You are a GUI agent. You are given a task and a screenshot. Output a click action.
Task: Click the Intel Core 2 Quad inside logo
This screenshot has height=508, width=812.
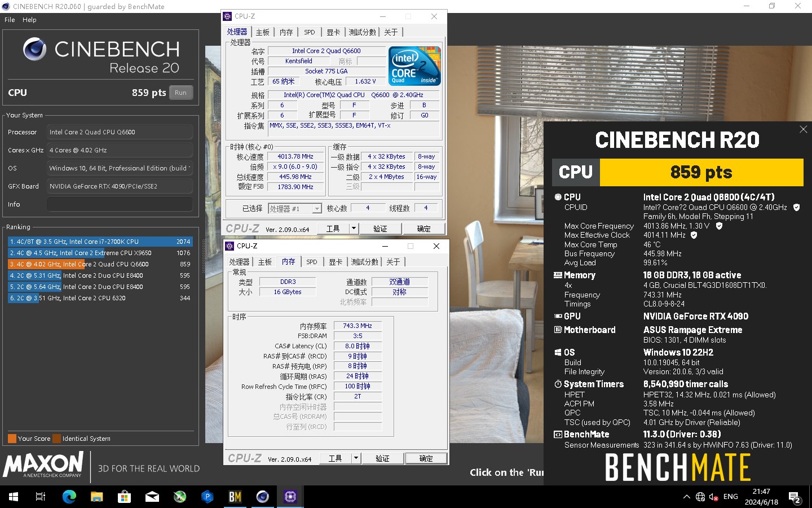click(x=414, y=66)
